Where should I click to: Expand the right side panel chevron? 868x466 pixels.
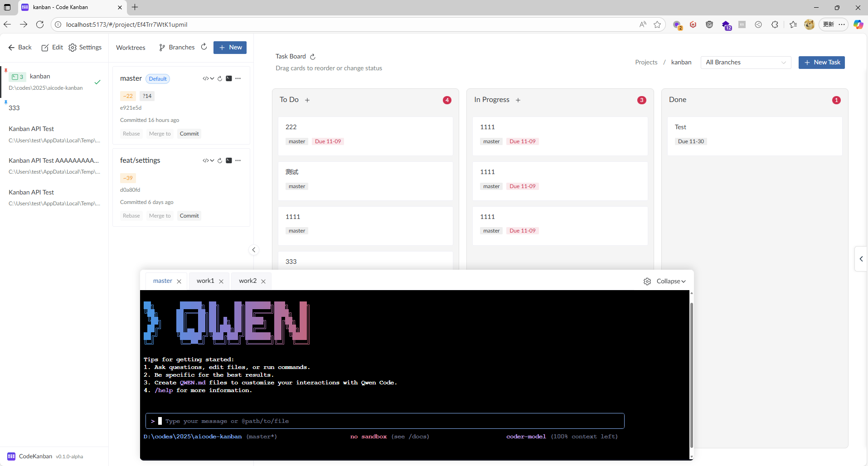click(x=861, y=259)
